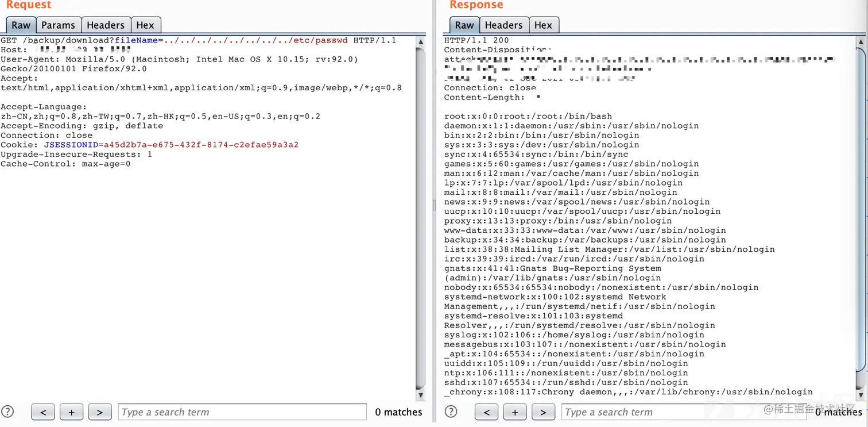Click the syslog passwd entry

[574, 334]
